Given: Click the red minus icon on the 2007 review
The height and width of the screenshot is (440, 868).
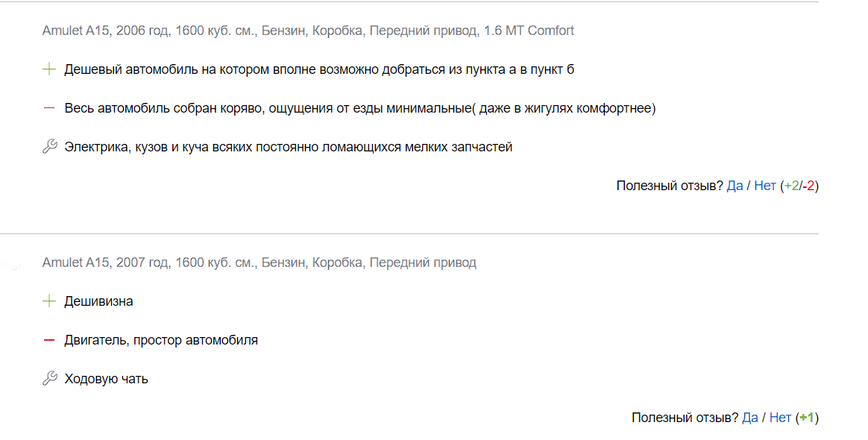Looking at the screenshot, I should 48,339.
